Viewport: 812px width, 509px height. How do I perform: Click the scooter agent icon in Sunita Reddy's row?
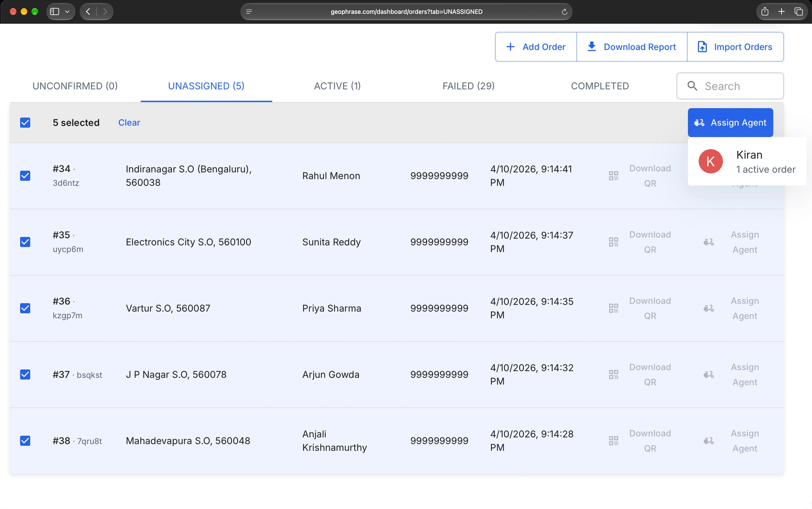(709, 242)
